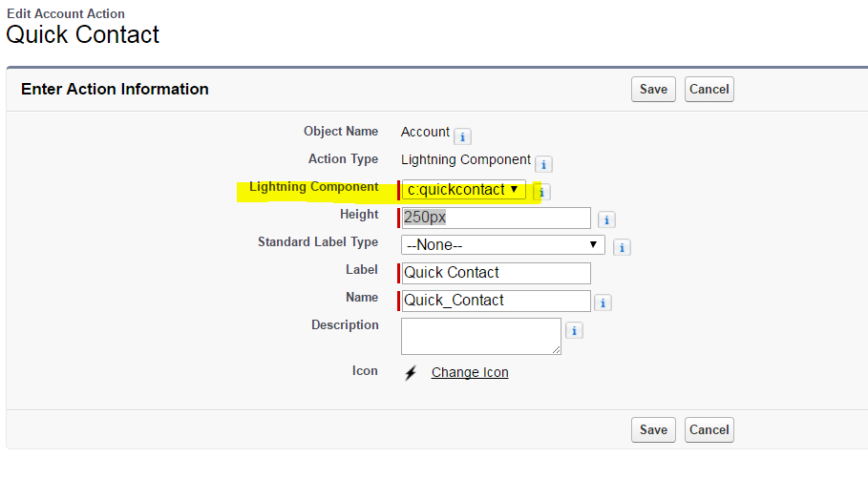Click the lightning bolt action icon
Viewport: 868px width, 479px height.
[411, 373]
